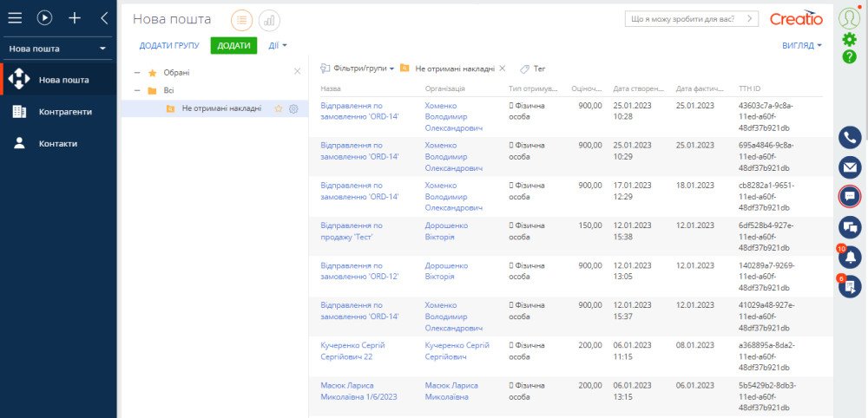The image size is (868, 418).
Task: Focus the command line search field
Action: click(683, 19)
